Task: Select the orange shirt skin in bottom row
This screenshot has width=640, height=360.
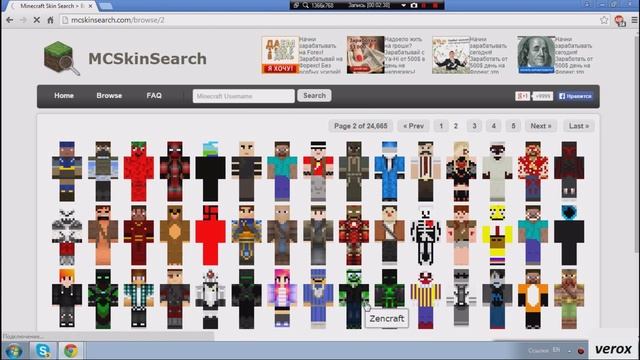Action: coord(533,299)
